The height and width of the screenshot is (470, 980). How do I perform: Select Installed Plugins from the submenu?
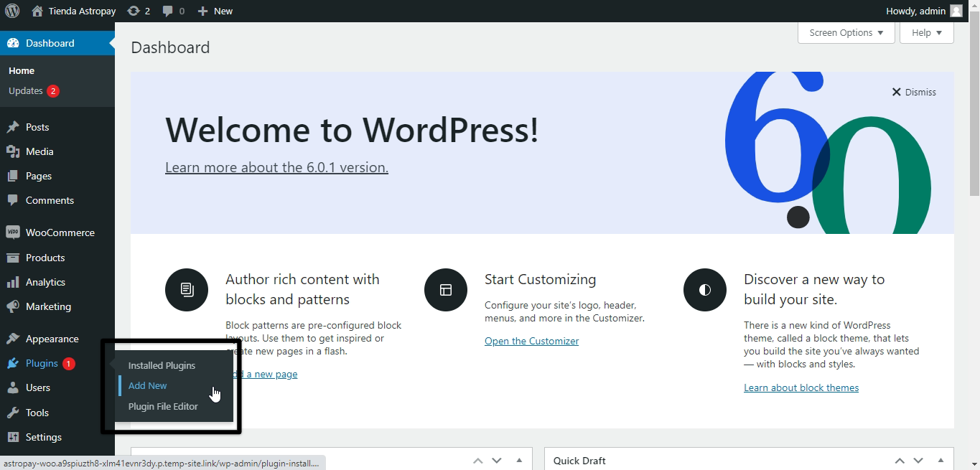coord(162,365)
